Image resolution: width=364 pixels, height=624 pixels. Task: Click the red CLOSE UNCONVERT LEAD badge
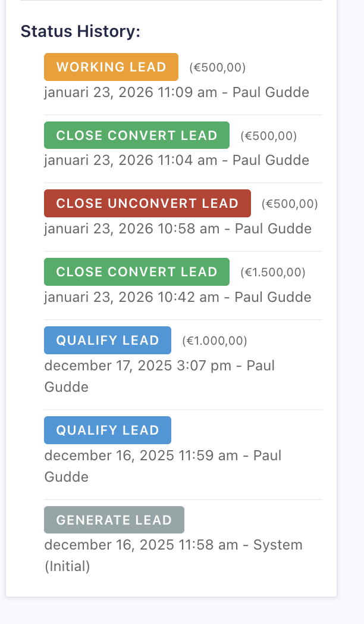pos(148,204)
